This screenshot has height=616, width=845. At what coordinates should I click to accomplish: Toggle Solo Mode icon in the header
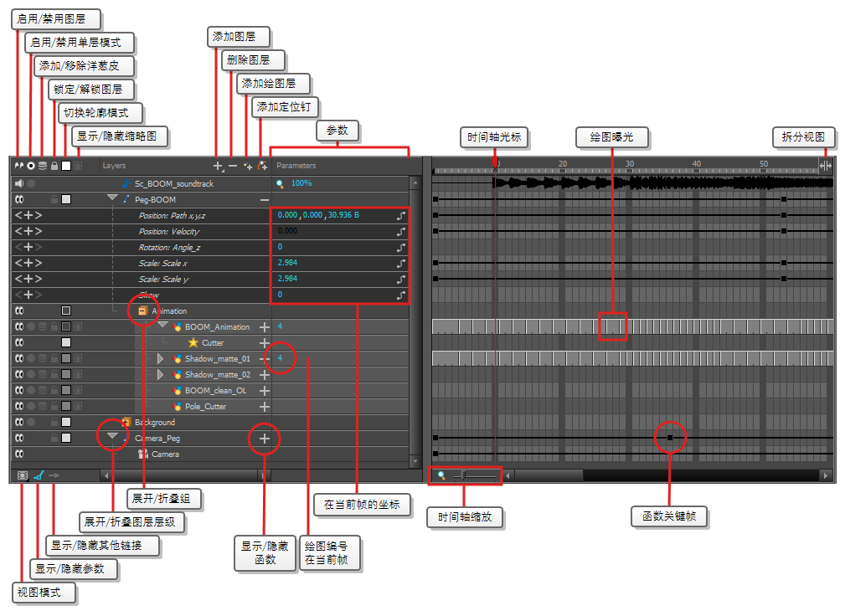(x=31, y=166)
